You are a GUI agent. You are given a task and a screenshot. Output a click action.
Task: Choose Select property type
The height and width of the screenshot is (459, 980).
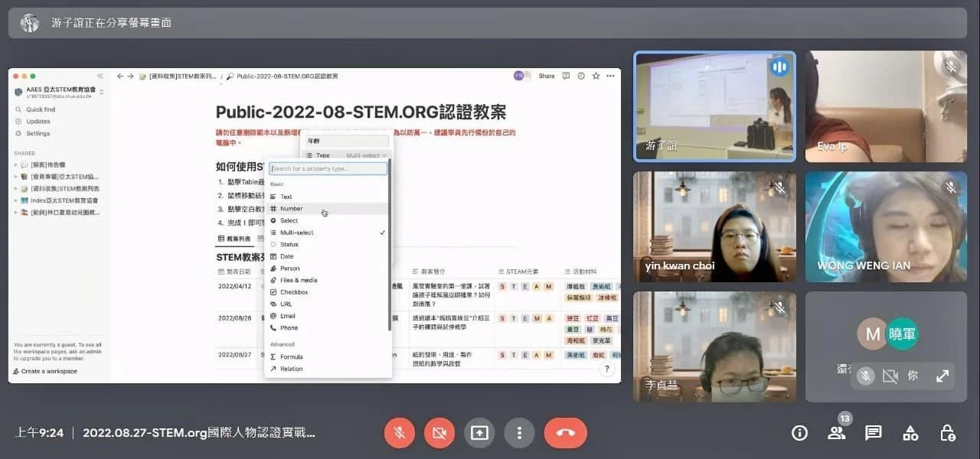tap(328, 220)
